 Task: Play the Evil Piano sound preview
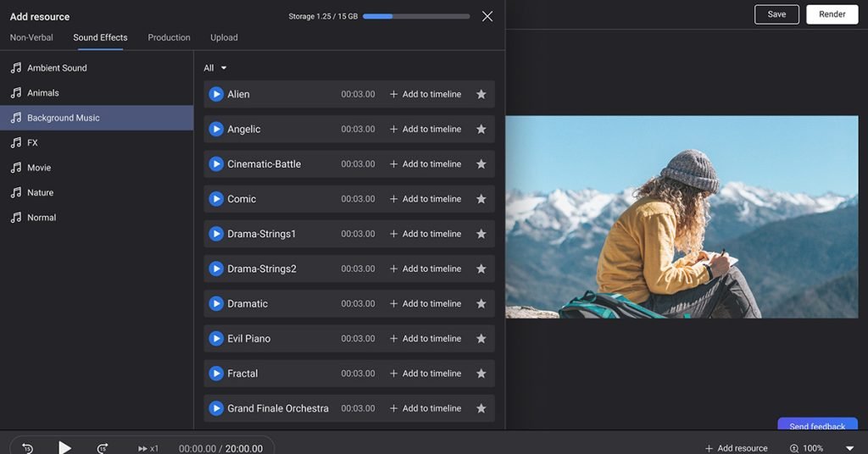[x=216, y=339]
